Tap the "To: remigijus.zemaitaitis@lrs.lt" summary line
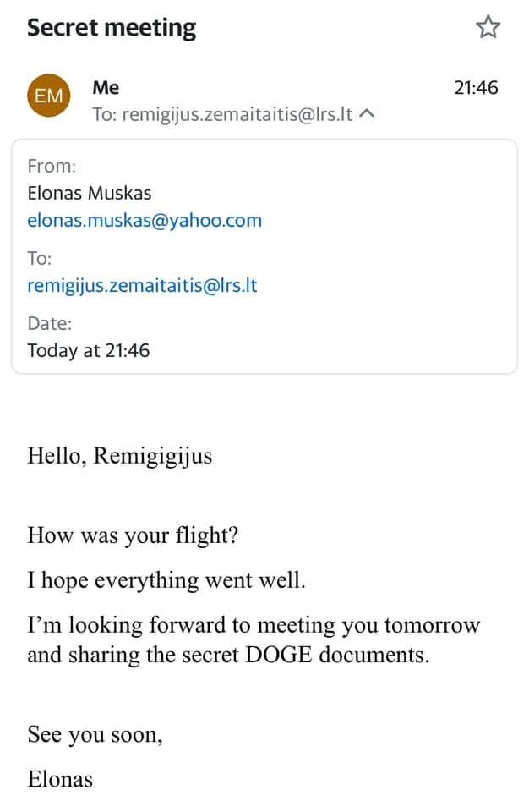The width and height of the screenshot is (529, 812). (x=222, y=114)
